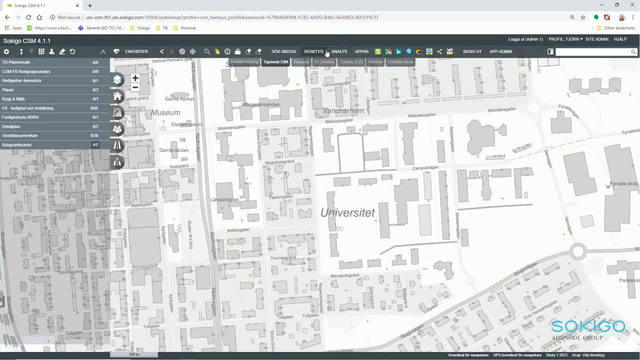The height and width of the screenshot is (360, 640).
Task: Activate the info identify tool
Action: (227, 52)
